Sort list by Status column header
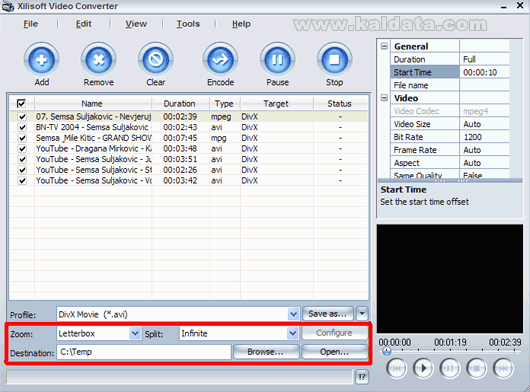This screenshot has height=392, width=530. tap(339, 103)
